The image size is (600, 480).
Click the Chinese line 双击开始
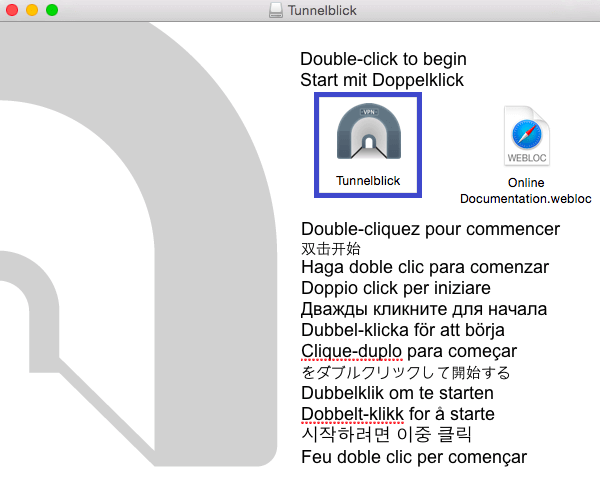tap(331, 249)
